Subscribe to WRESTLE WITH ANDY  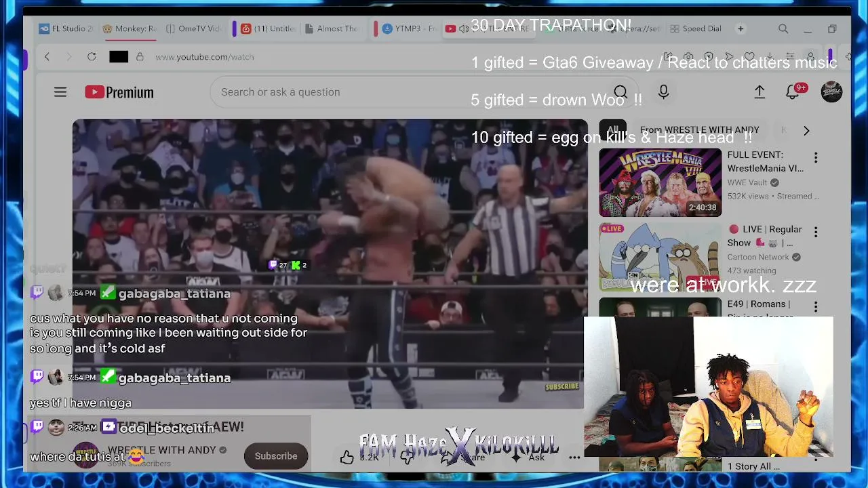click(x=276, y=456)
